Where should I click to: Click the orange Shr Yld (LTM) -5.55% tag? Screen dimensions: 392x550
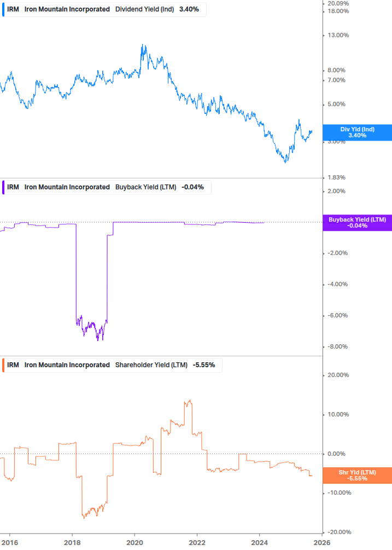click(x=358, y=476)
